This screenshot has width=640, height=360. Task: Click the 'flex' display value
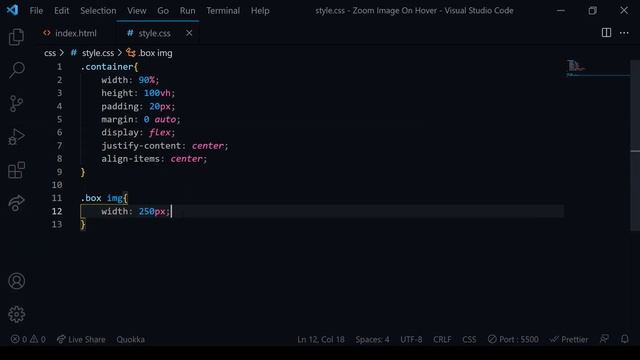tap(160, 133)
